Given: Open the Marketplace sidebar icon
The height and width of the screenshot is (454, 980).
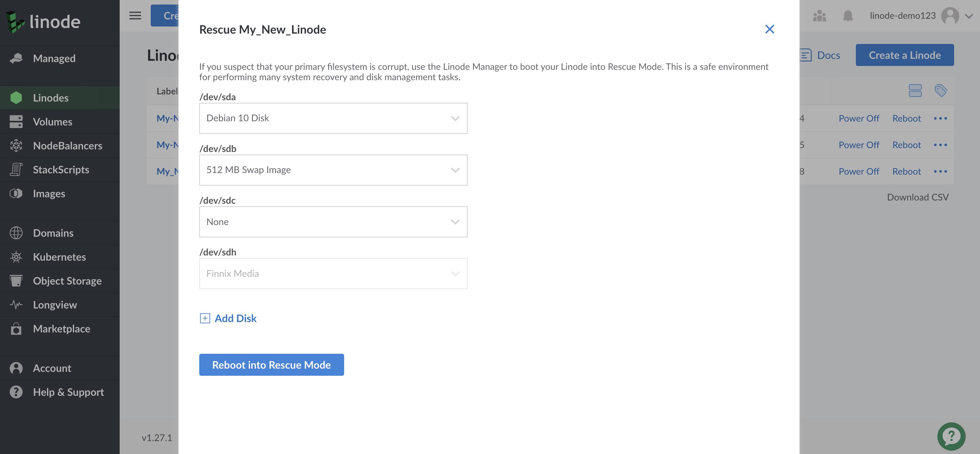Looking at the screenshot, I should [16, 329].
